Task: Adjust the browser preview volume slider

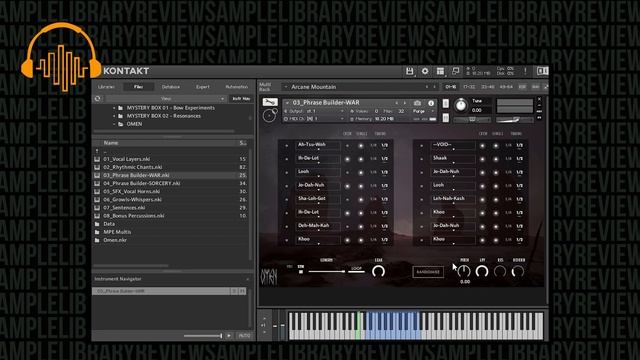Action: pyautogui.click(x=202, y=336)
